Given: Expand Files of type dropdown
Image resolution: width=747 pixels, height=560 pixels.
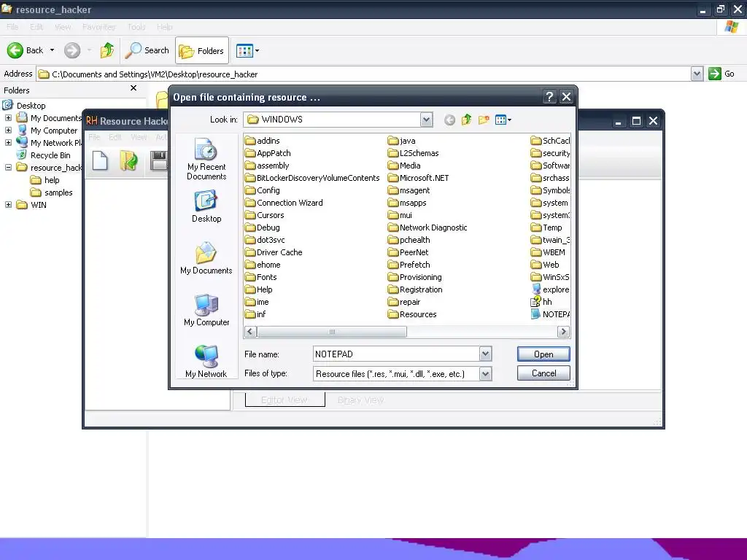Looking at the screenshot, I should (x=485, y=374).
